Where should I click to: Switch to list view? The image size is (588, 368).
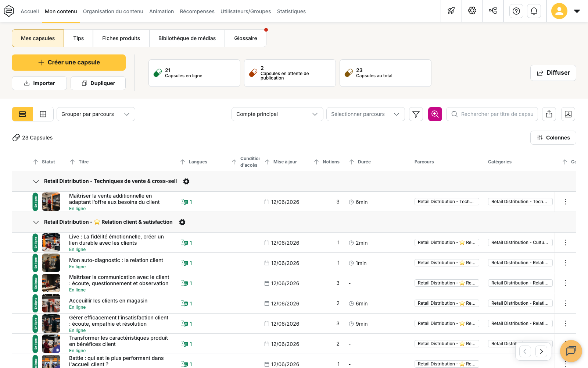(22, 114)
